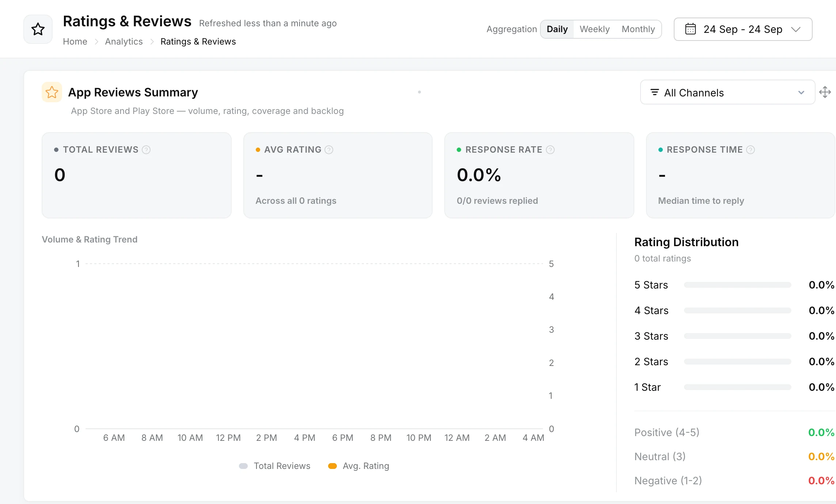Image resolution: width=836 pixels, height=504 pixels.
Task: Click the 1 Star distribution bar
Action: click(737, 387)
